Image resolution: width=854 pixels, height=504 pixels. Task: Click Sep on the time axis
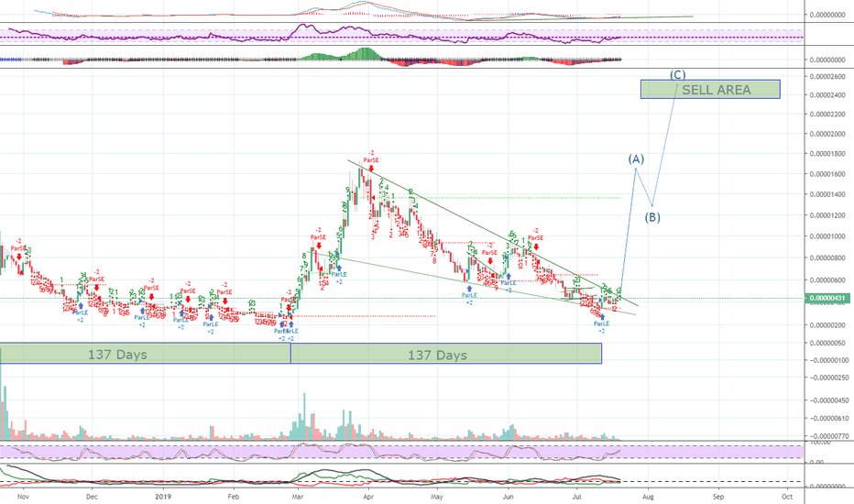click(x=718, y=497)
